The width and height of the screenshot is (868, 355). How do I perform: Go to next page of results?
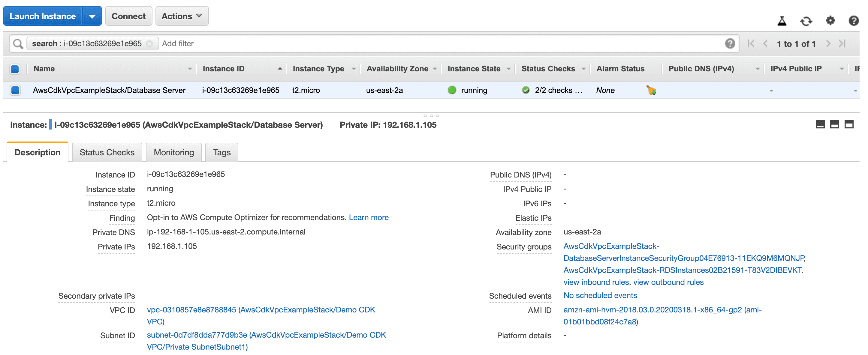(828, 44)
